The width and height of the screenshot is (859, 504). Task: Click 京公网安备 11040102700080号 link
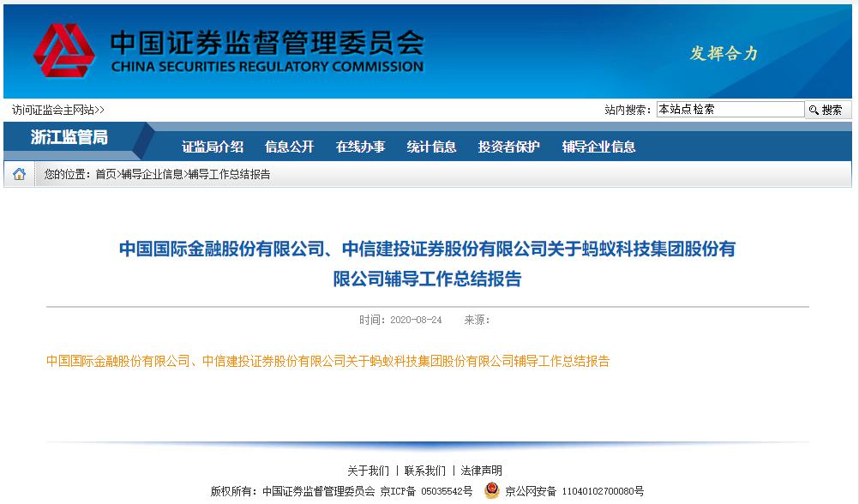[574, 491]
